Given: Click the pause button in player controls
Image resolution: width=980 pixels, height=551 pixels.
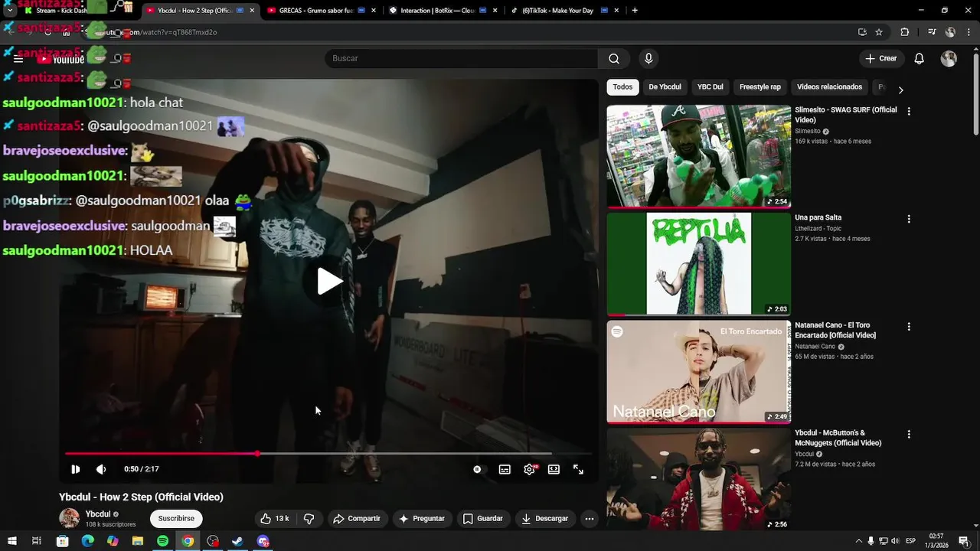Looking at the screenshot, I should [x=75, y=469].
